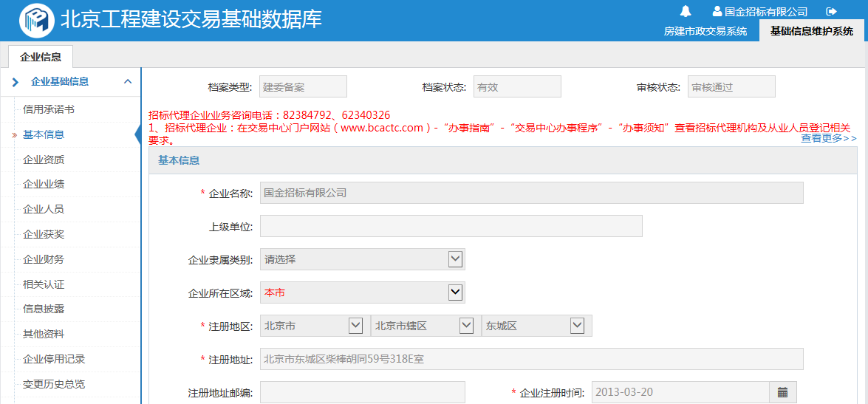
Task: Click the site logo icon
Action: (x=36, y=20)
